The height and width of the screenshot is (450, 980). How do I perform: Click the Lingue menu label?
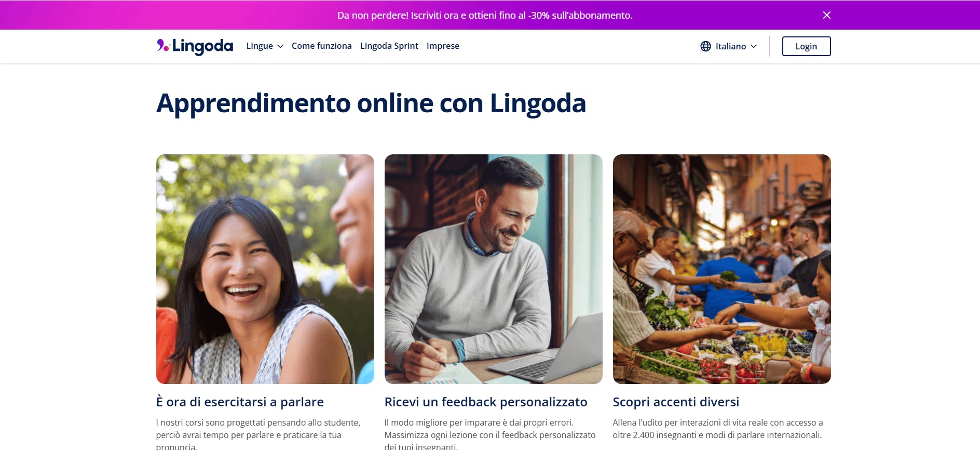(260, 46)
